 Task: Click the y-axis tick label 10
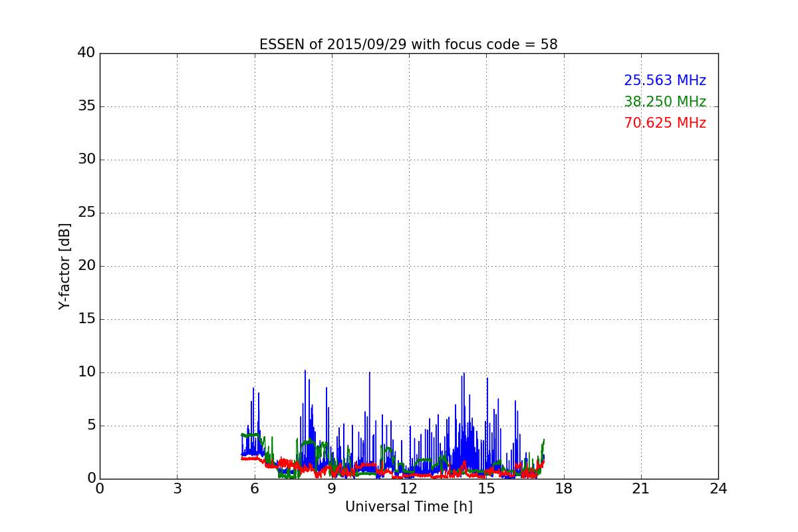tap(86, 372)
